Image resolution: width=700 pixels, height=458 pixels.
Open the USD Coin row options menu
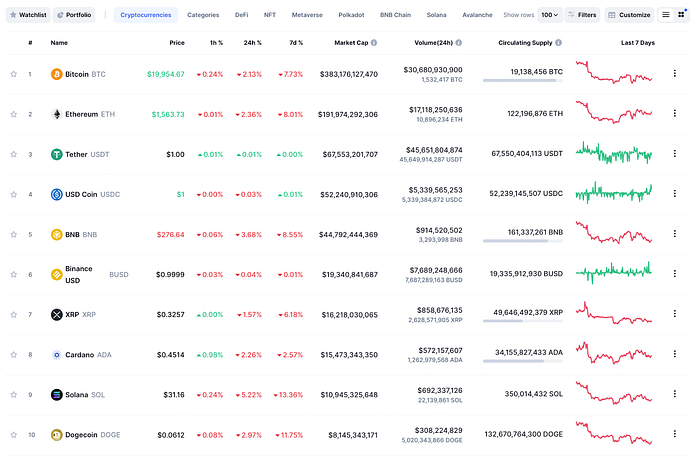point(675,193)
